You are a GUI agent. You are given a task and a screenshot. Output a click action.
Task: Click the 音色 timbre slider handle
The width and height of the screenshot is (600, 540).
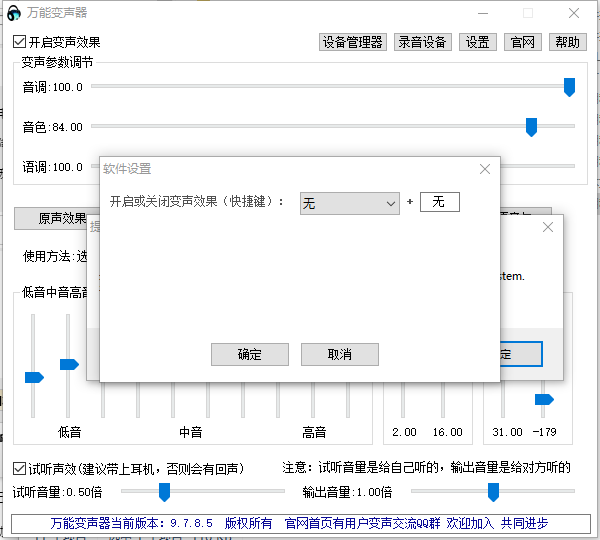(532, 126)
